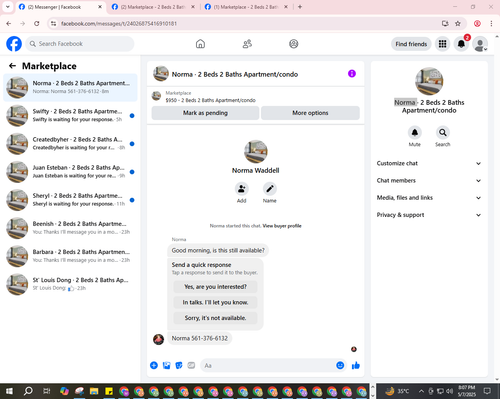
Task: Click the Name pencil edit icon
Action: point(270,189)
